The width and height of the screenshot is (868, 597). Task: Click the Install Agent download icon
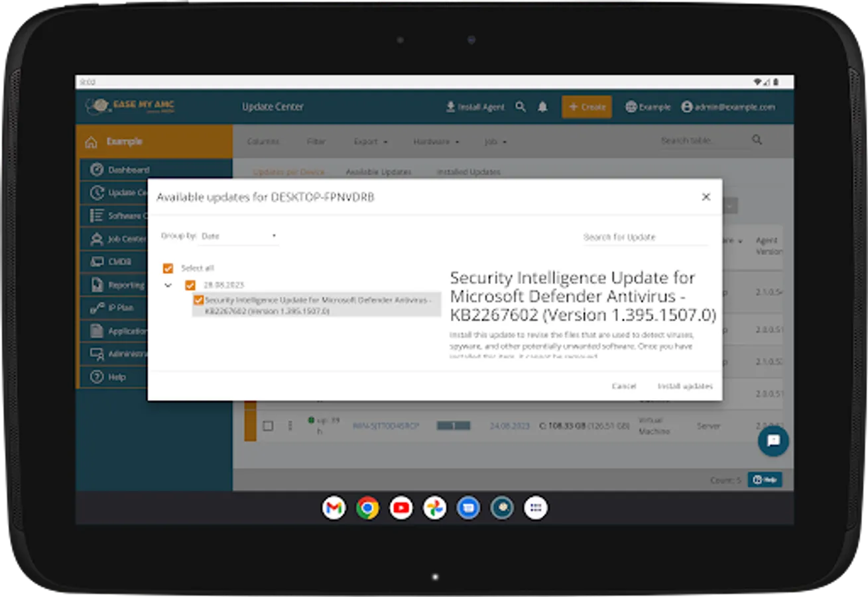tap(451, 107)
